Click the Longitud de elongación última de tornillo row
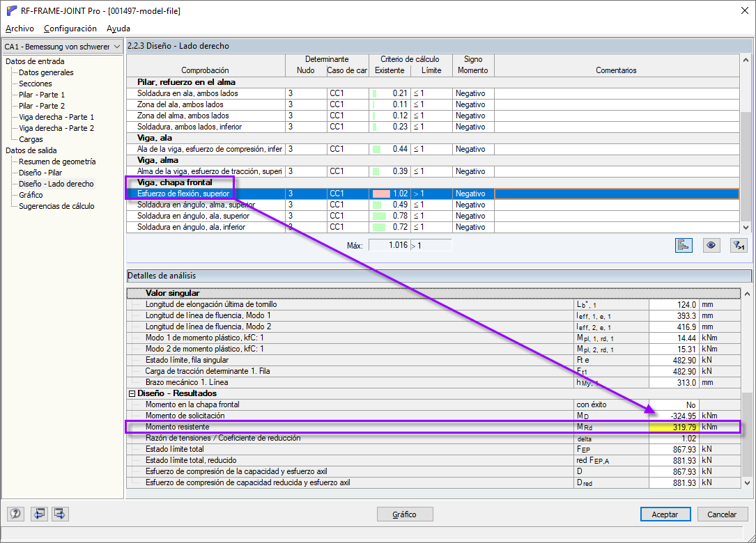Screen dimensions: 756x543 click(x=433, y=304)
